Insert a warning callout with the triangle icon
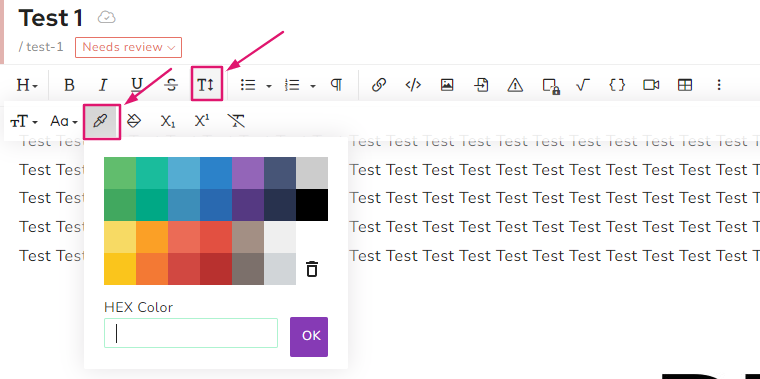The width and height of the screenshot is (760, 379). [x=515, y=85]
